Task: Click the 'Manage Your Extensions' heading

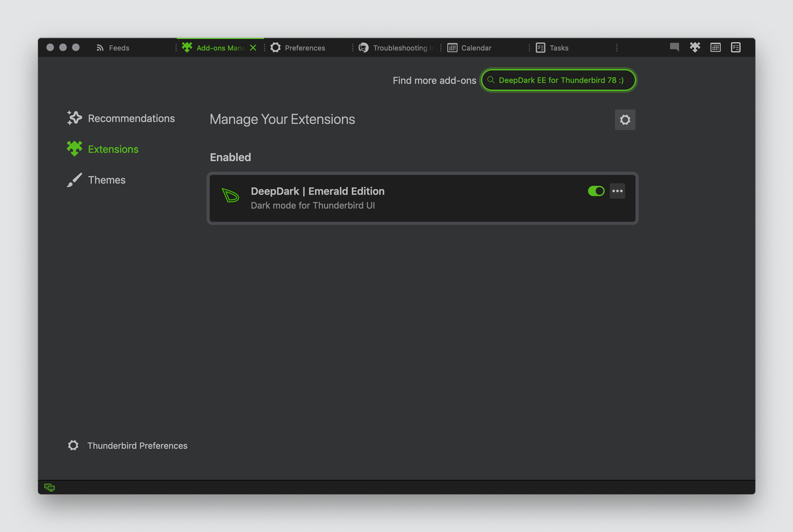Action: [x=282, y=120]
